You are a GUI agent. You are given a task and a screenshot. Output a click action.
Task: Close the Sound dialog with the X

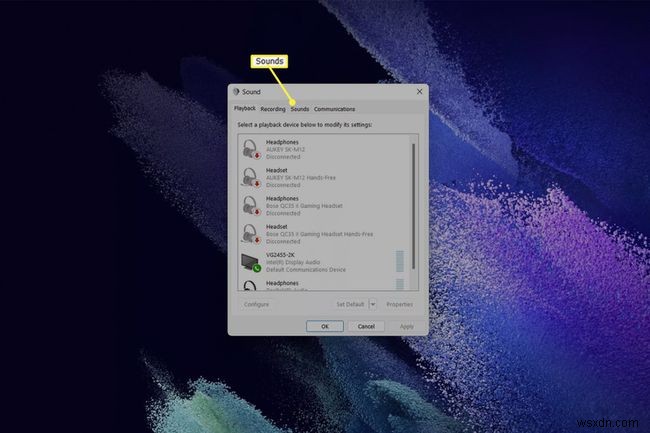pyautogui.click(x=420, y=92)
